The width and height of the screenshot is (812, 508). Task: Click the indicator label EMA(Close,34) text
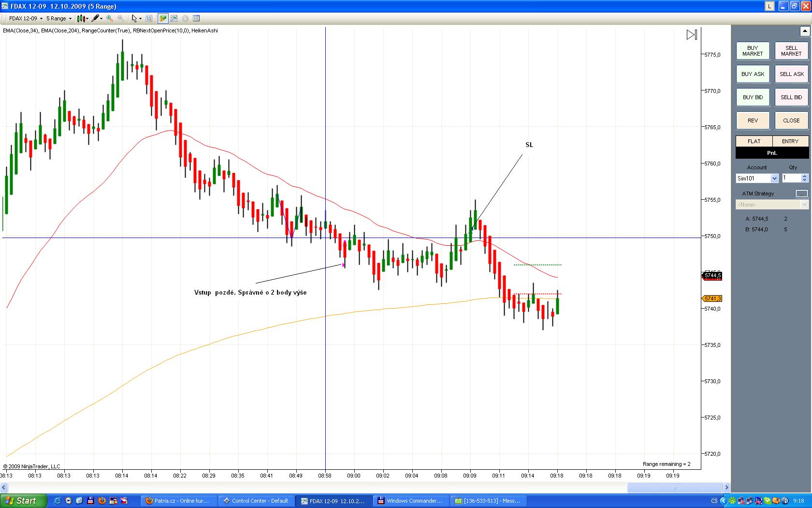[x=20, y=30]
